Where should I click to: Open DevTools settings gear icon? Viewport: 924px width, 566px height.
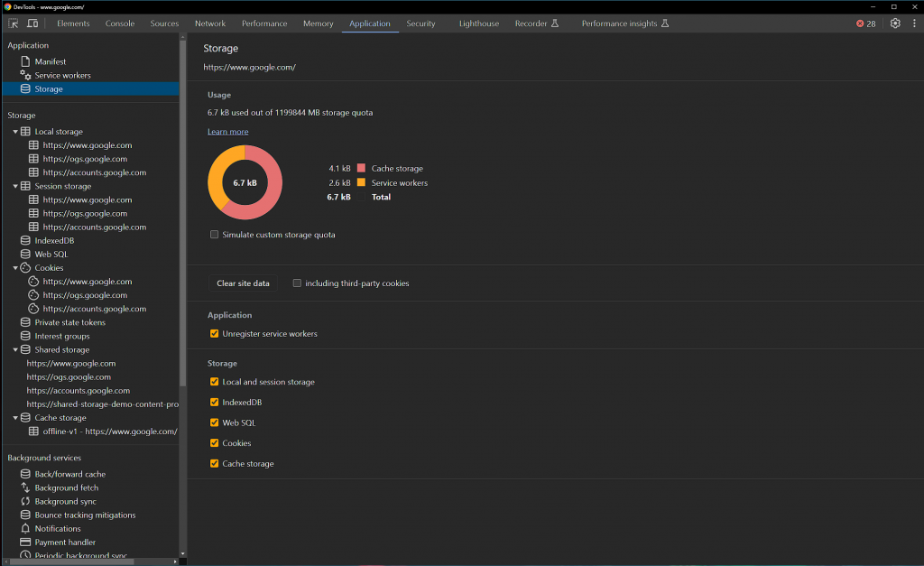click(895, 23)
